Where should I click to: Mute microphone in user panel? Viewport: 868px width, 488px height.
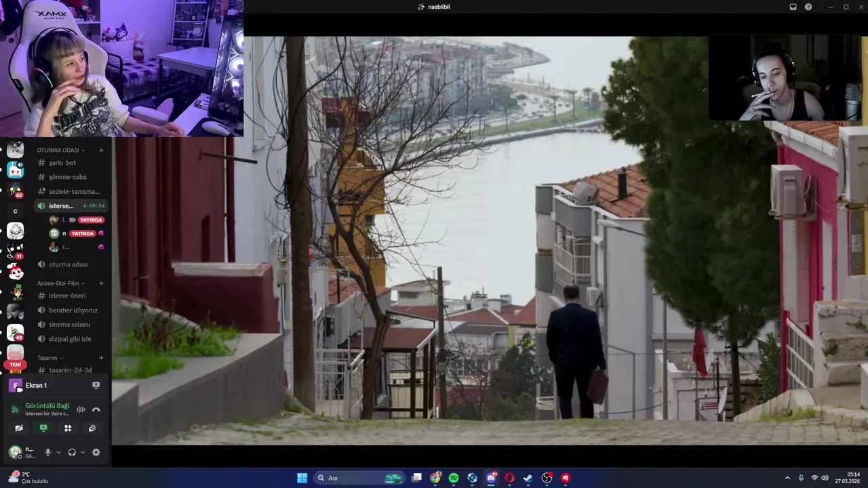pyautogui.click(x=47, y=452)
